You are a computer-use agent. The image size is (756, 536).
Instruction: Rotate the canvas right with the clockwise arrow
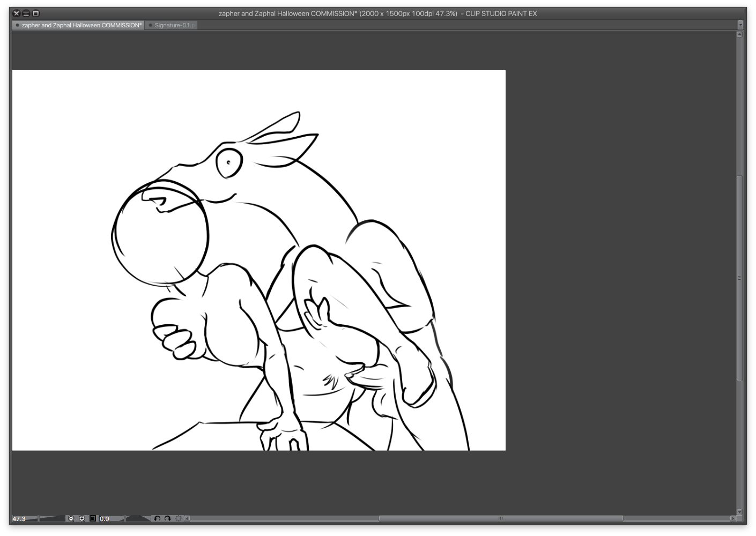[168, 518]
